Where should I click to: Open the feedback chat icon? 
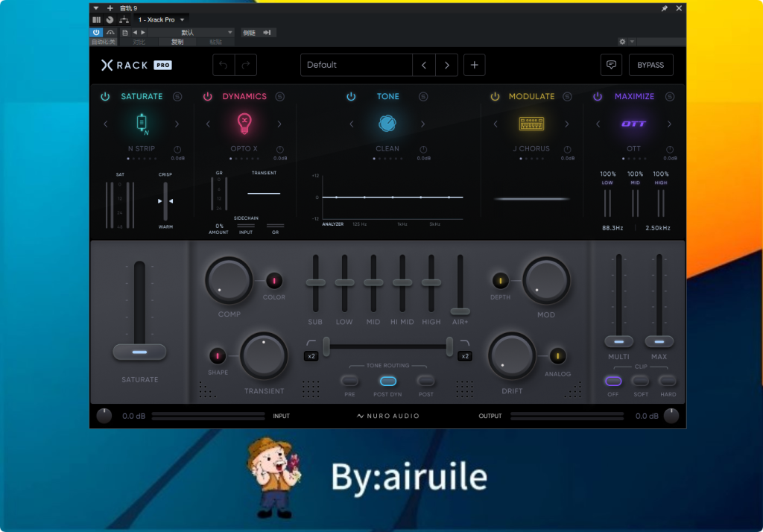tap(611, 65)
